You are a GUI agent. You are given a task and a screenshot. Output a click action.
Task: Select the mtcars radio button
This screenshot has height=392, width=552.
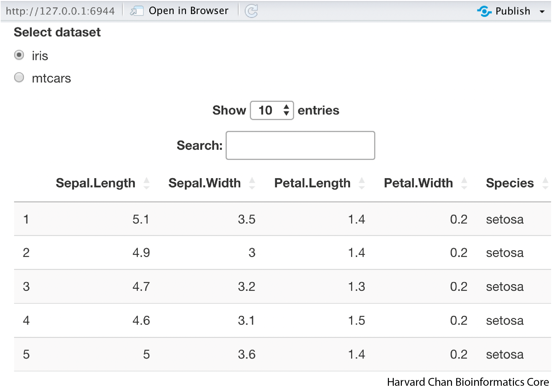click(x=19, y=77)
